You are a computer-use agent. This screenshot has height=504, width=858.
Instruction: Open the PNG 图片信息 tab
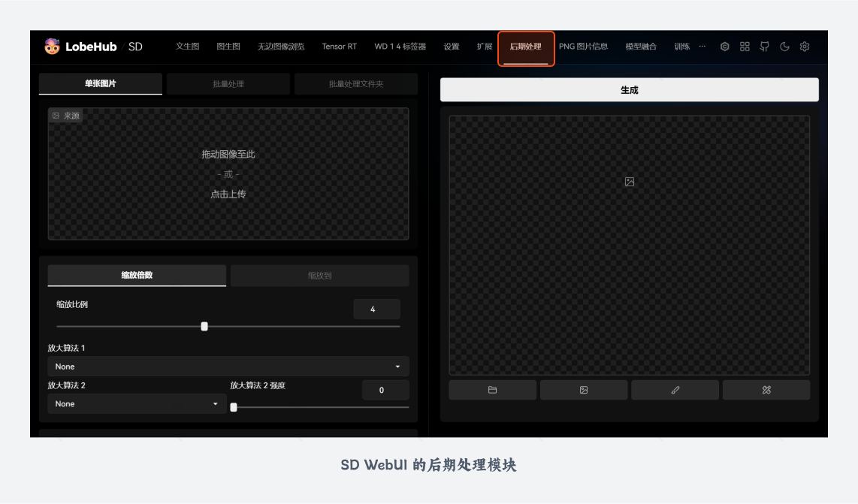(x=583, y=47)
